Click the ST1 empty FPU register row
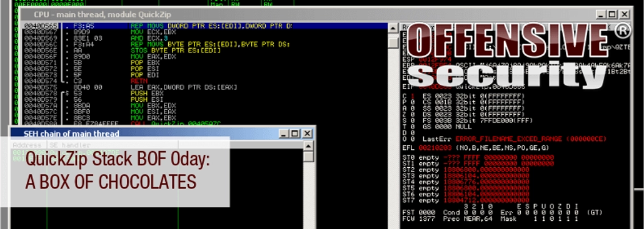The width and height of the screenshot is (644, 229). pyautogui.click(x=478, y=163)
